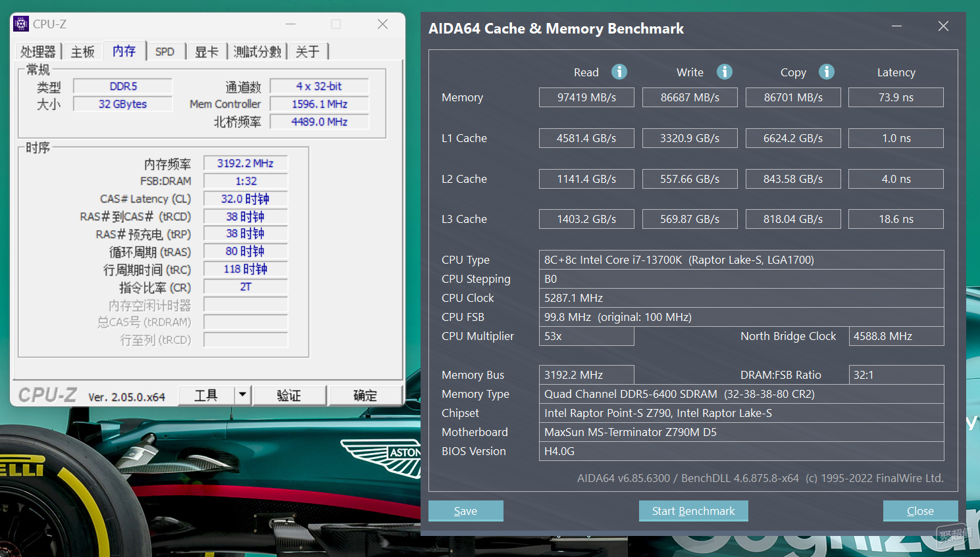Click the CPU-Z app icon in title bar

pos(21,24)
